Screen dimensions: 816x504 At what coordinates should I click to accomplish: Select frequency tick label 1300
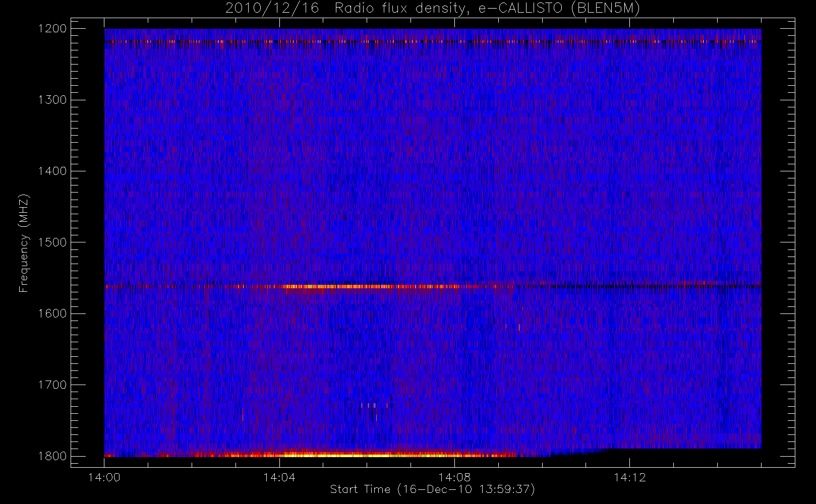[52, 100]
